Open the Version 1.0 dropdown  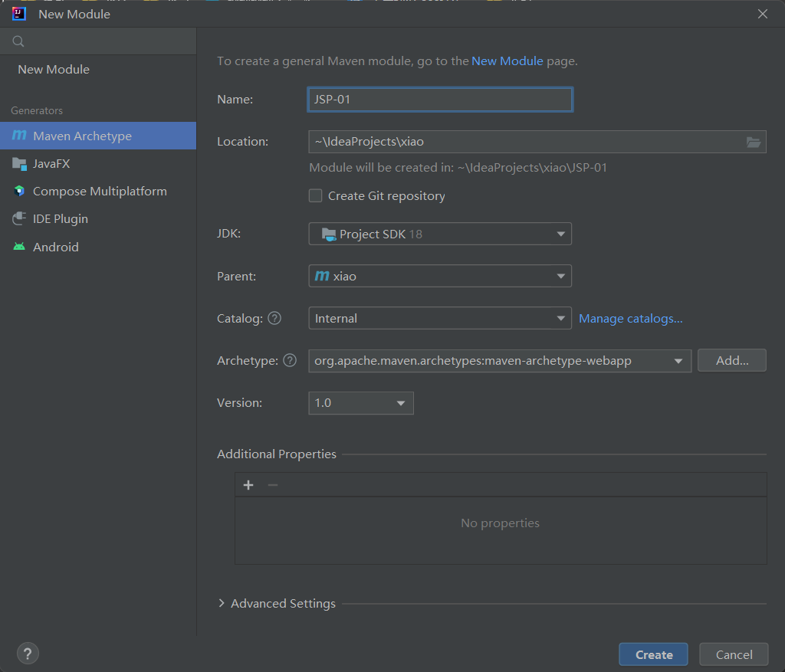pyautogui.click(x=361, y=403)
